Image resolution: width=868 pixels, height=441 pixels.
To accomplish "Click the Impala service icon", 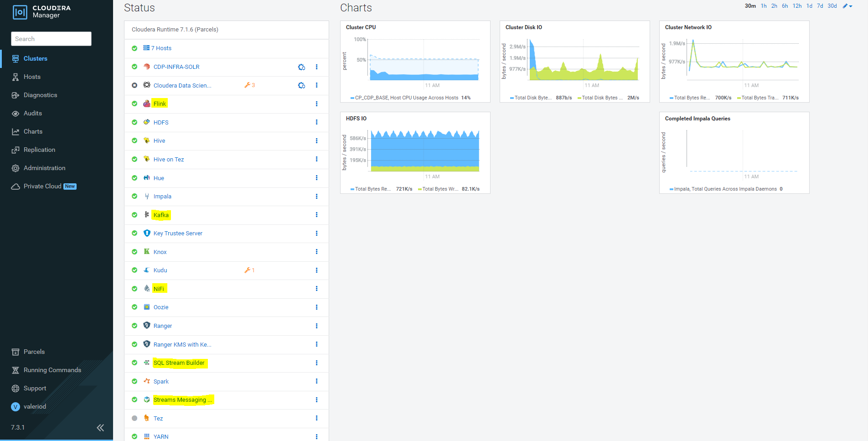I will pyautogui.click(x=147, y=196).
